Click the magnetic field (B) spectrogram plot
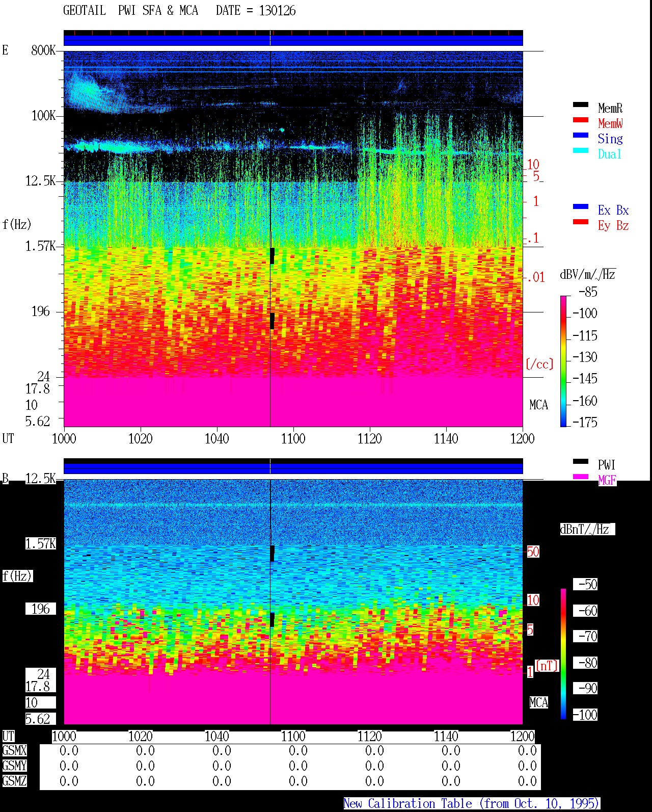 (x=293, y=602)
